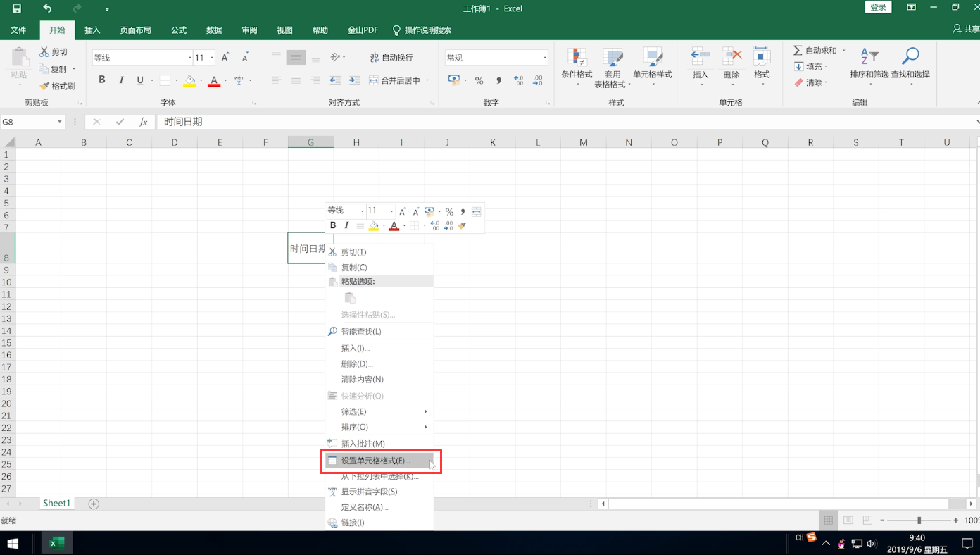The height and width of the screenshot is (555, 980).
Task: Click ribbon font color red A
Action: click(x=214, y=80)
